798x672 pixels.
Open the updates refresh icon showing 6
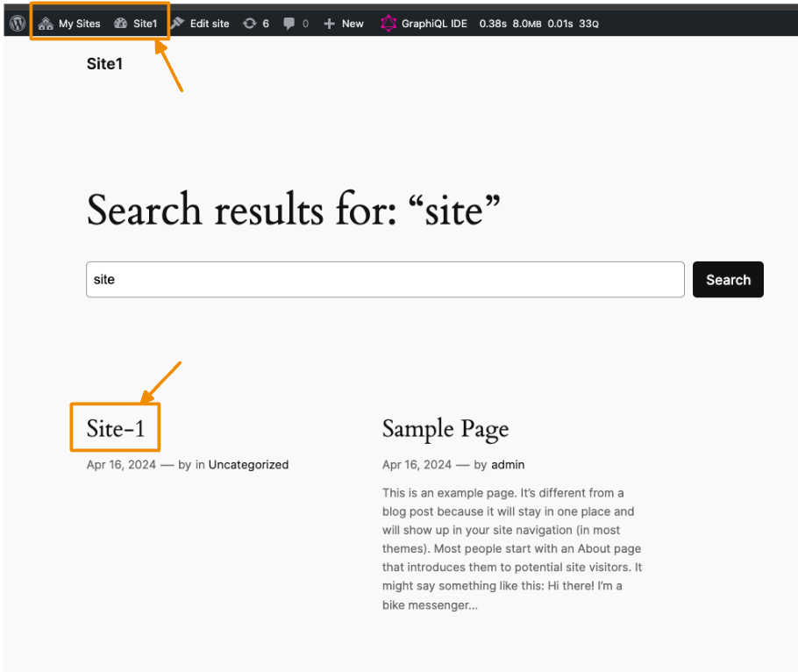(x=252, y=23)
